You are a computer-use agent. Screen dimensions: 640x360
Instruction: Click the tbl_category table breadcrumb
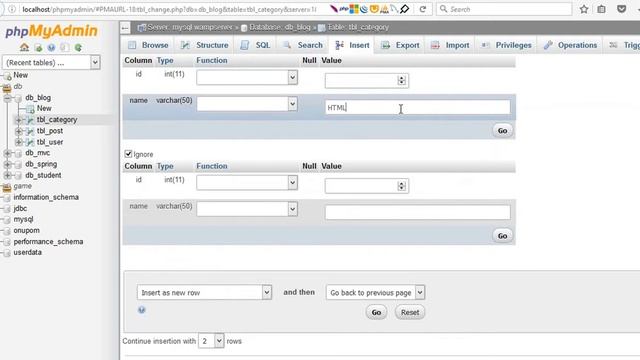click(x=358, y=27)
